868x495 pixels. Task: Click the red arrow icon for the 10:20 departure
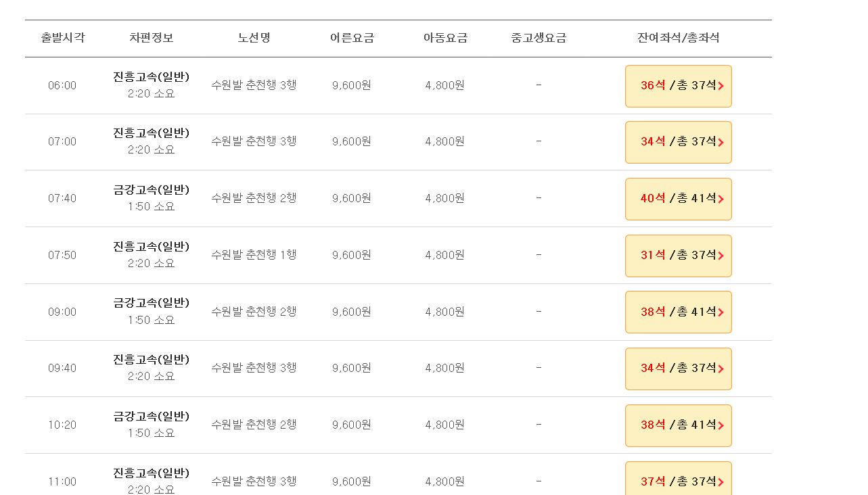(x=721, y=426)
